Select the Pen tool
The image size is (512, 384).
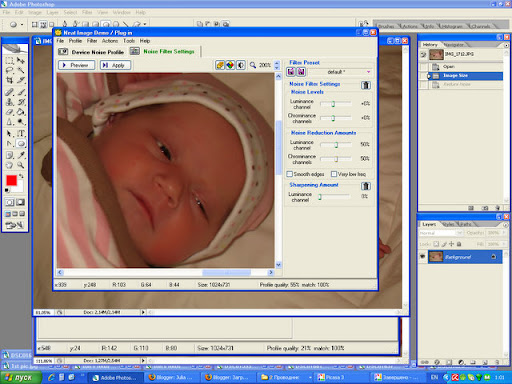click(9, 144)
